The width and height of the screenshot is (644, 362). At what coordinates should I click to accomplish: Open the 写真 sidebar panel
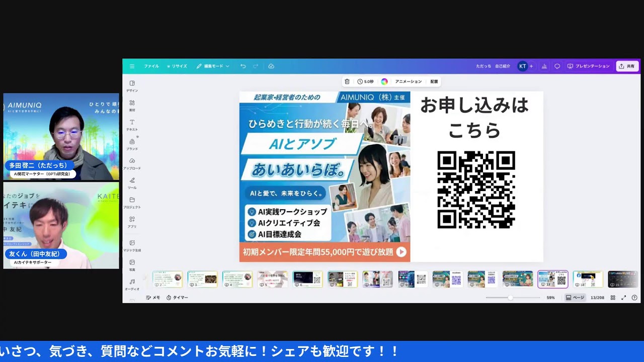pos(132,265)
